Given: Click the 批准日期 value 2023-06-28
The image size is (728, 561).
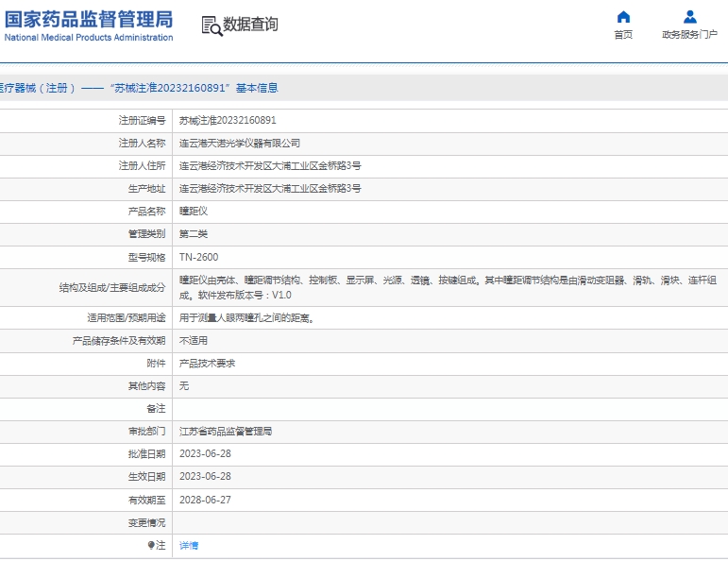Looking at the screenshot, I should click(x=205, y=454).
